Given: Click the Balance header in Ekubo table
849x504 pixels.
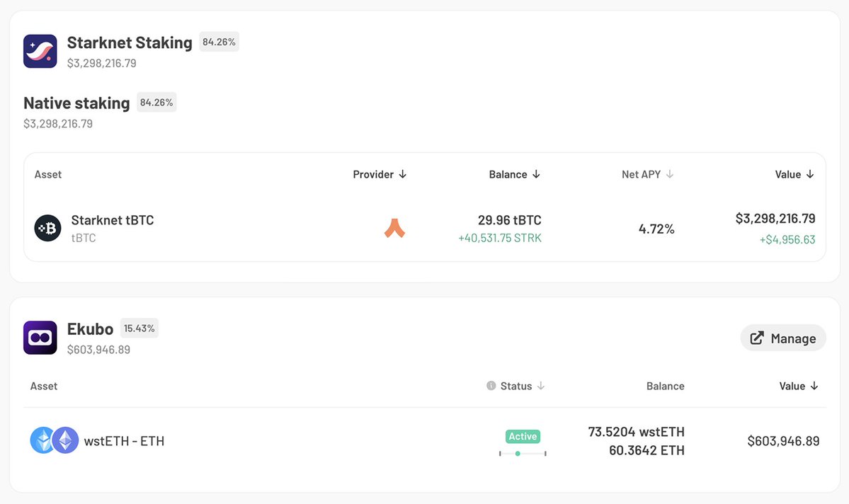Looking at the screenshot, I should (666, 386).
